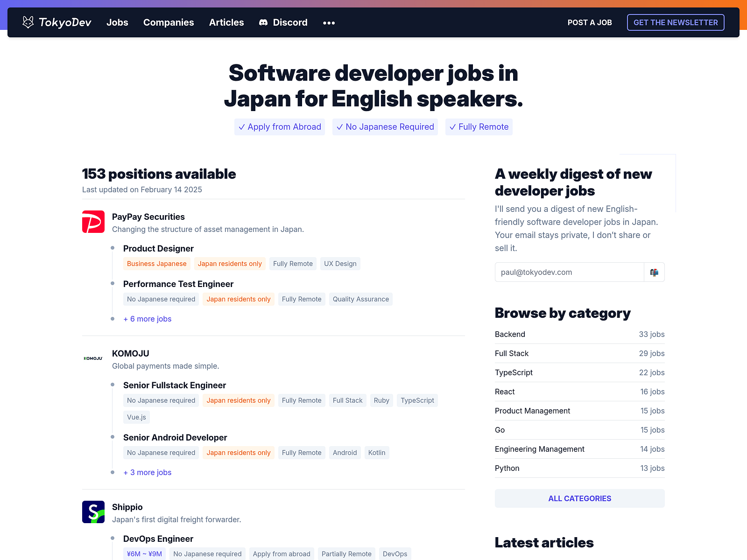747x560 pixels.
Task: Open the Companies menu item
Action: pyautogui.click(x=169, y=22)
